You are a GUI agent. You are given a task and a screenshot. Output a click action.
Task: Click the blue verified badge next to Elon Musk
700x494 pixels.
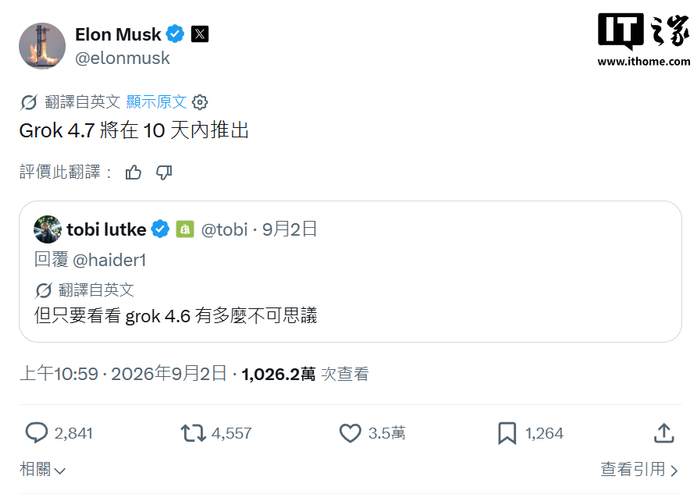pyautogui.click(x=175, y=34)
